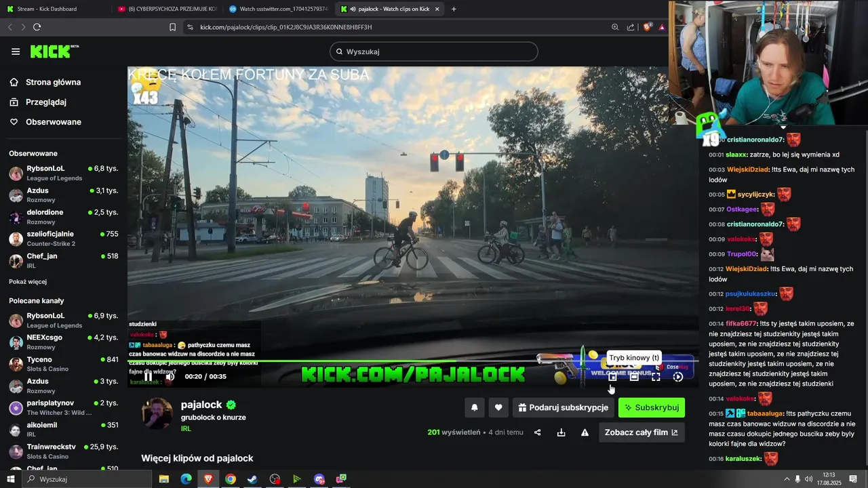Open Tyceno recommended channel
This screenshot has height=488, width=868.
pyautogui.click(x=64, y=364)
